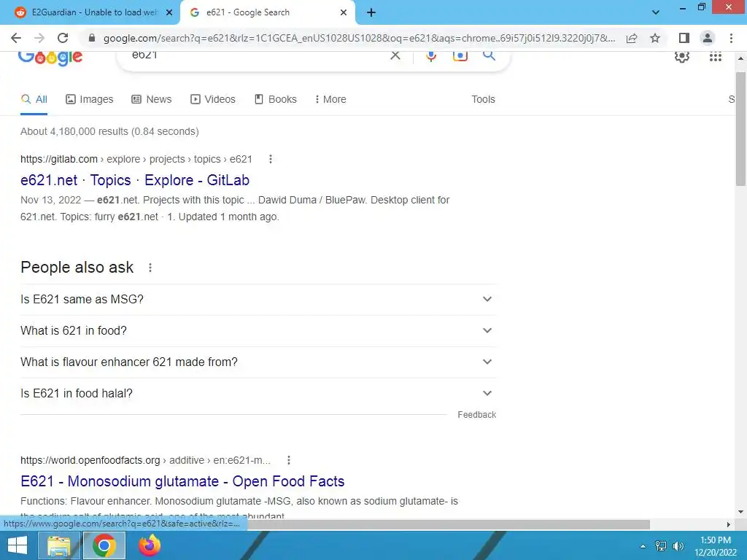Switch to Books results
The width and height of the screenshot is (747, 560).
coord(275,99)
